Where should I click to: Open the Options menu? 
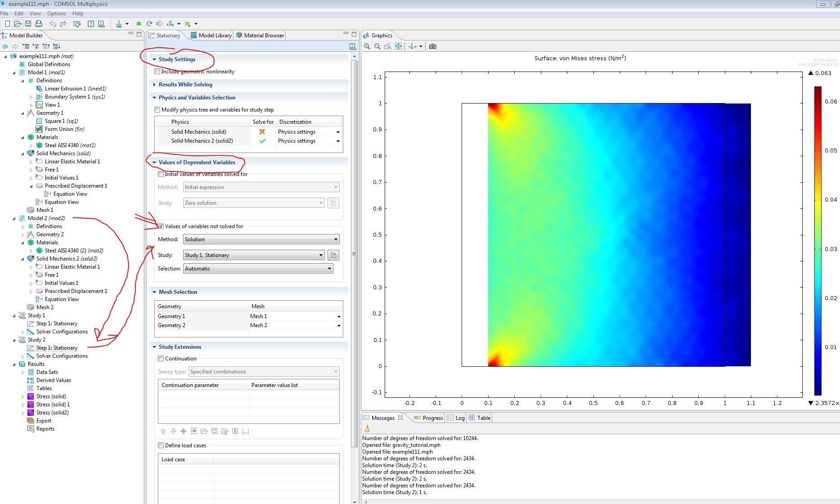56,13
